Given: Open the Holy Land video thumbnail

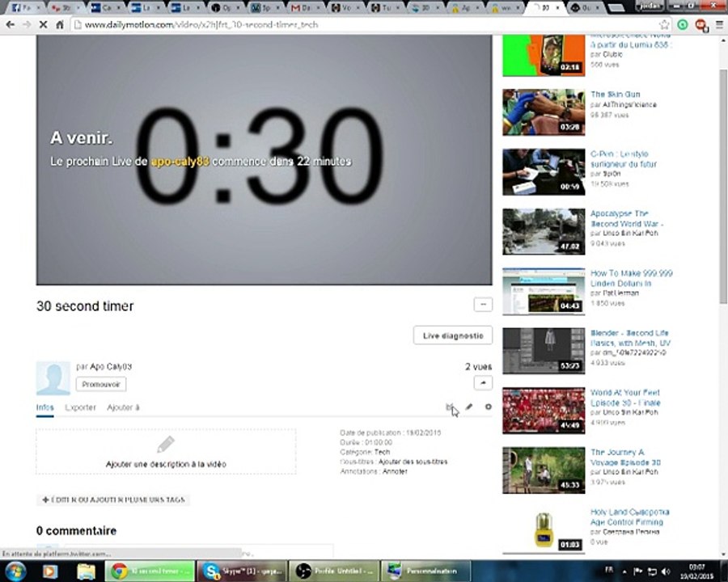Looking at the screenshot, I should [x=544, y=530].
